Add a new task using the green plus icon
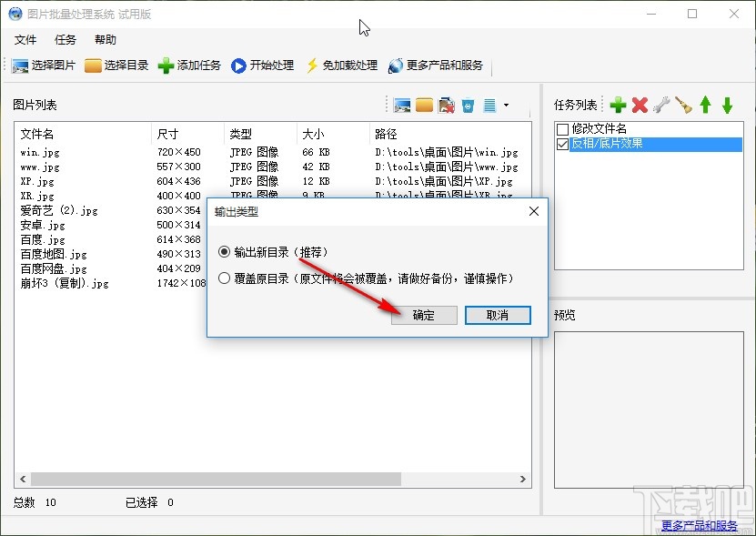The image size is (756, 536). click(x=619, y=105)
